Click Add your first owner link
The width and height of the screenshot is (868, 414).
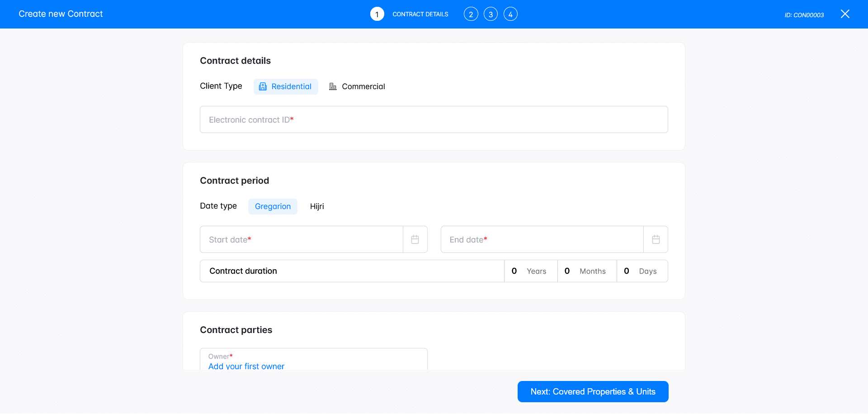246,366
